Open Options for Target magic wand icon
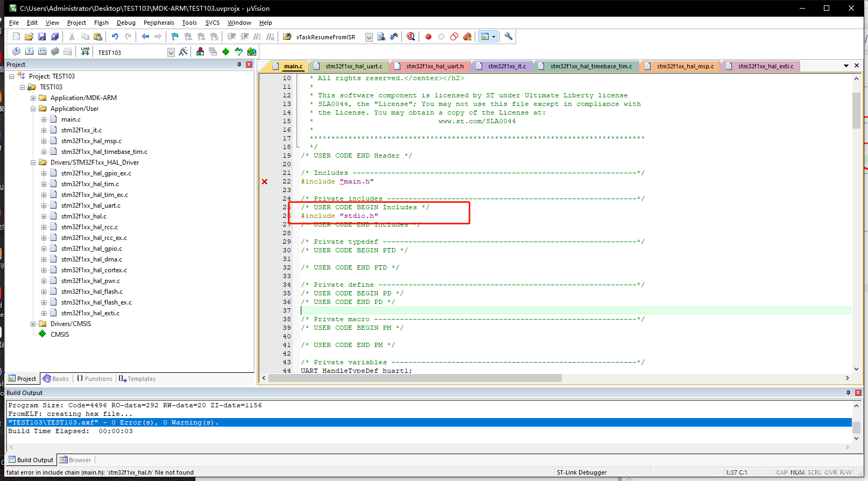The image size is (868, 481). tap(184, 52)
